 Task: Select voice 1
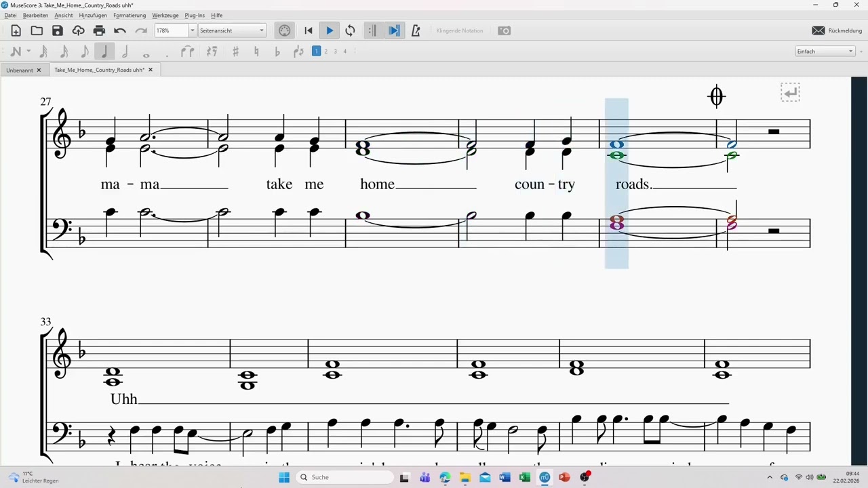(316, 52)
